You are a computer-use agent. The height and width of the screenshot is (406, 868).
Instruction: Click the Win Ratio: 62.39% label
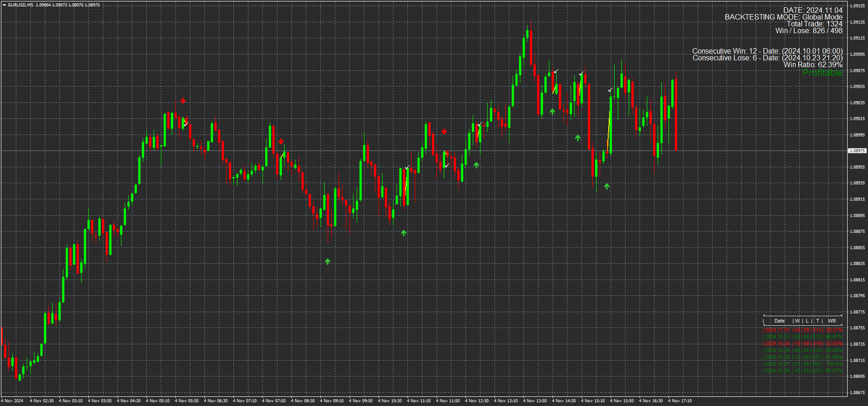[813, 65]
